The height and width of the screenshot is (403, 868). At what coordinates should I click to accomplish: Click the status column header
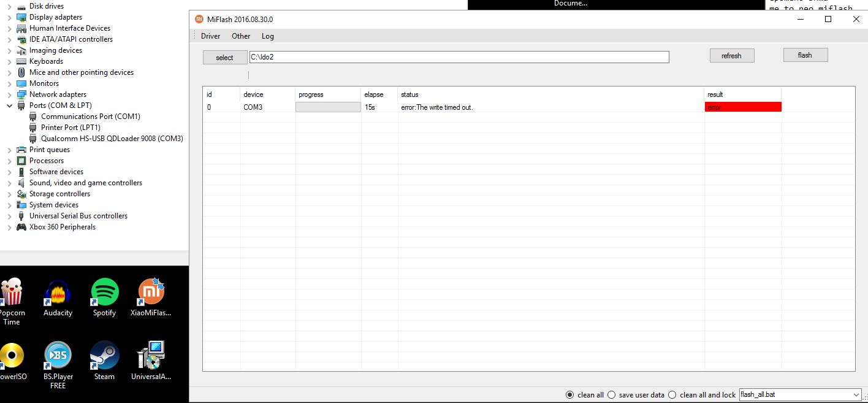(x=409, y=94)
